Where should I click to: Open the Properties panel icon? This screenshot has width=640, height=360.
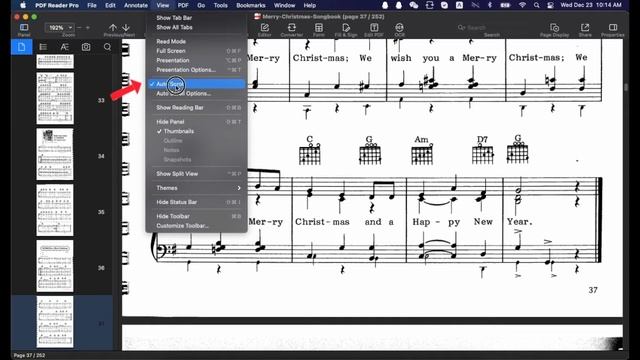[x=613, y=27]
